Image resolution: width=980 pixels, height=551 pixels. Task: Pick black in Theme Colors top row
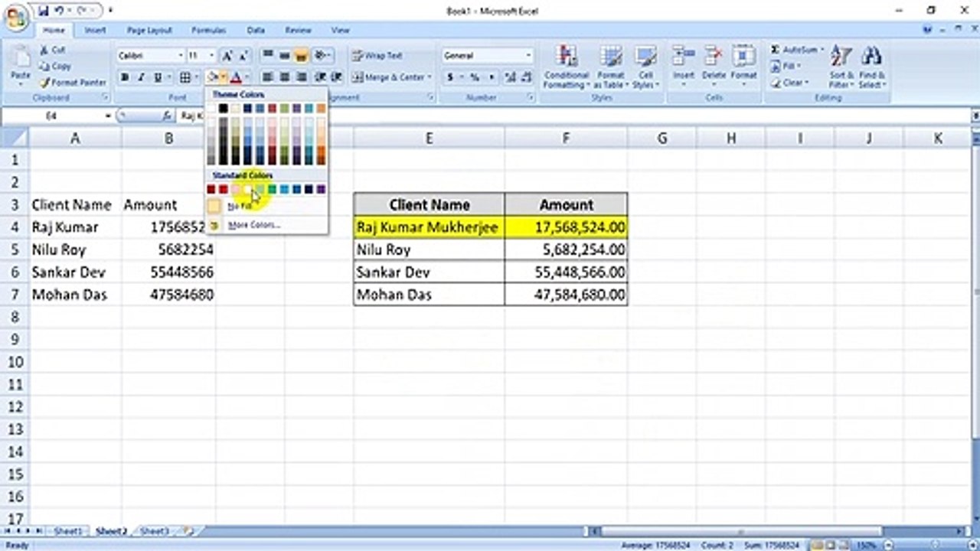pos(223,109)
